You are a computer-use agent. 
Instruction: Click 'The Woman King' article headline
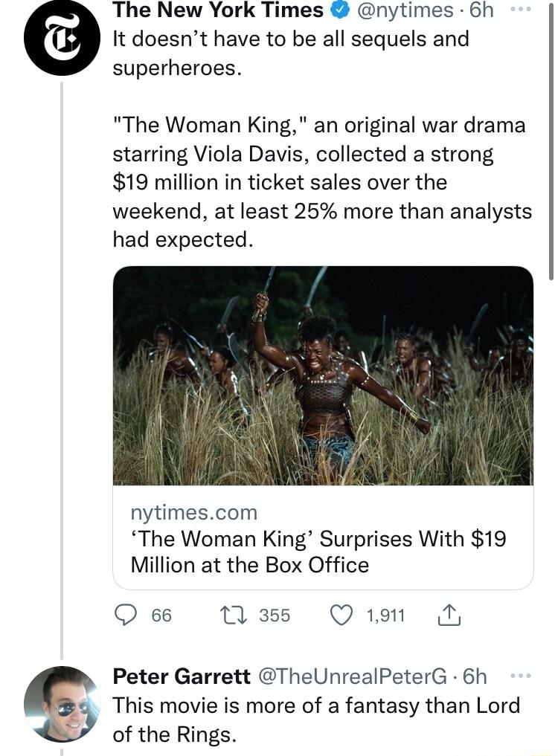[320, 552]
